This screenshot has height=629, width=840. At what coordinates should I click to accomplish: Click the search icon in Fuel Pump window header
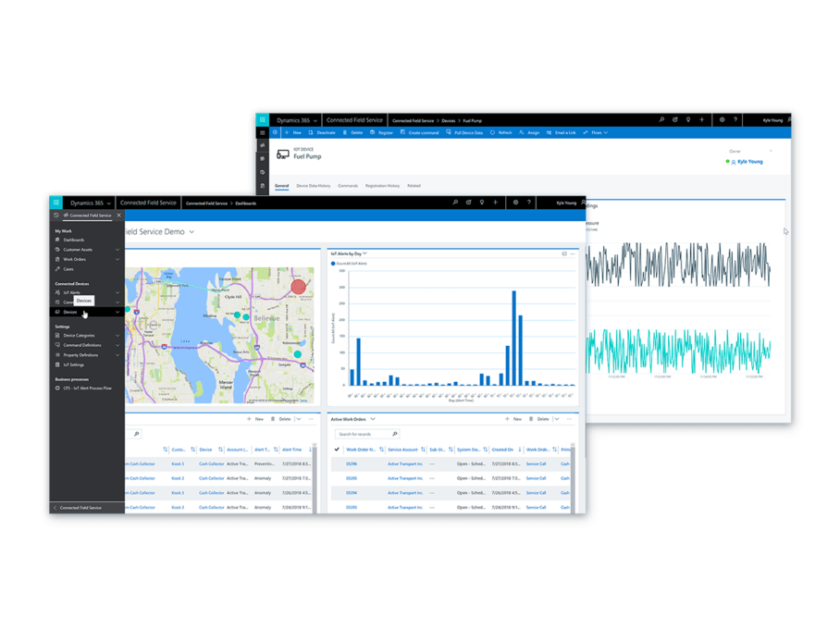[x=661, y=120]
